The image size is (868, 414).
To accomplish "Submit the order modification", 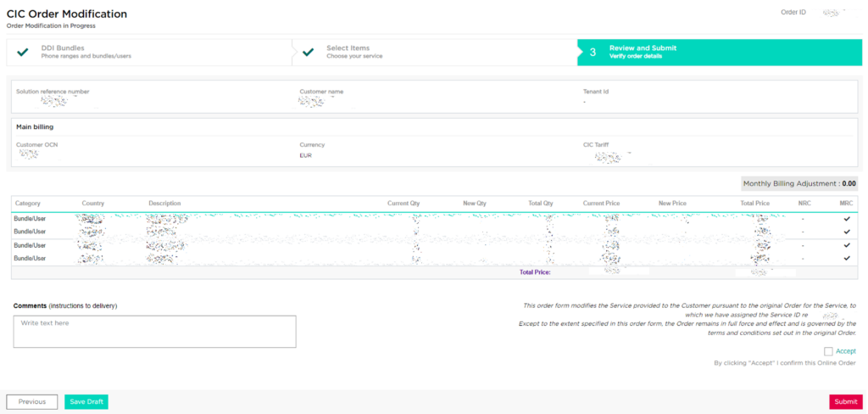I will pos(845,402).
